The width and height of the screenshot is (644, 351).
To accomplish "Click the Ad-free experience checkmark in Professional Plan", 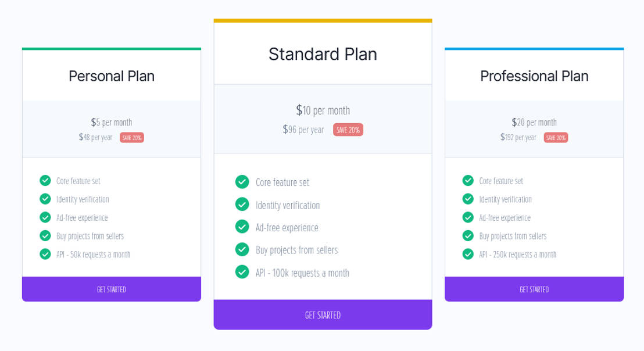I will pyautogui.click(x=468, y=217).
